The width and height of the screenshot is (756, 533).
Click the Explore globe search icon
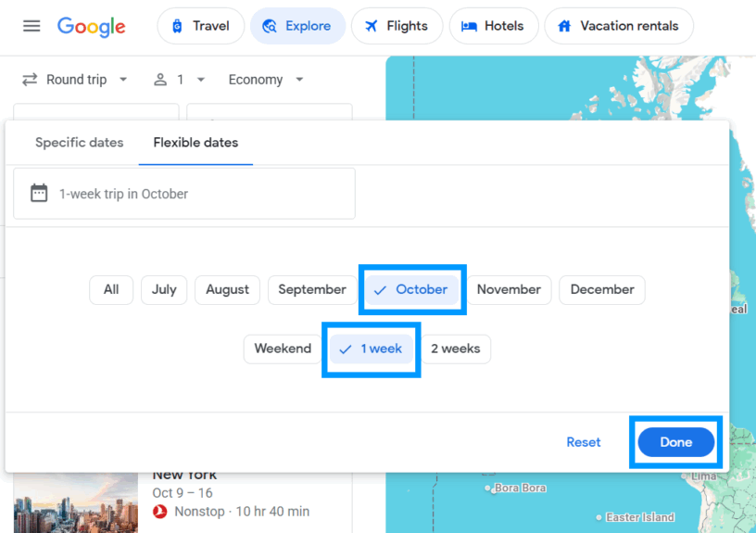coord(270,26)
